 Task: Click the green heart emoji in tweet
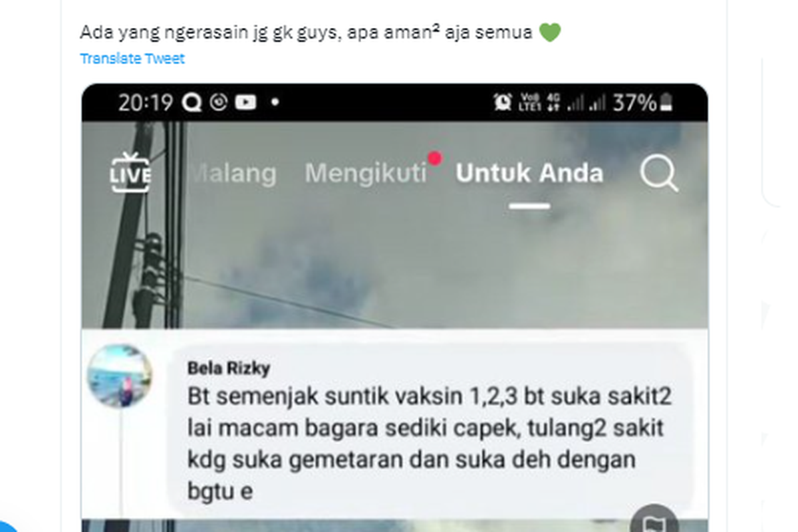549,32
